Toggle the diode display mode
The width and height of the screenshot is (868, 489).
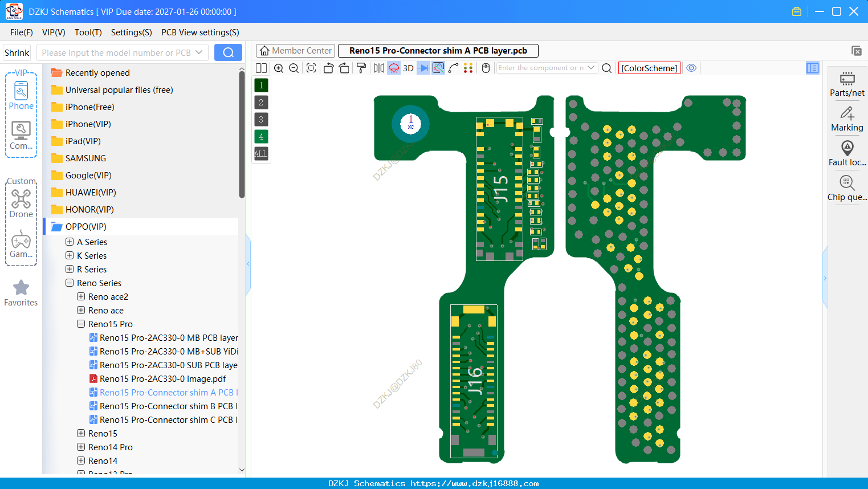(423, 68)
